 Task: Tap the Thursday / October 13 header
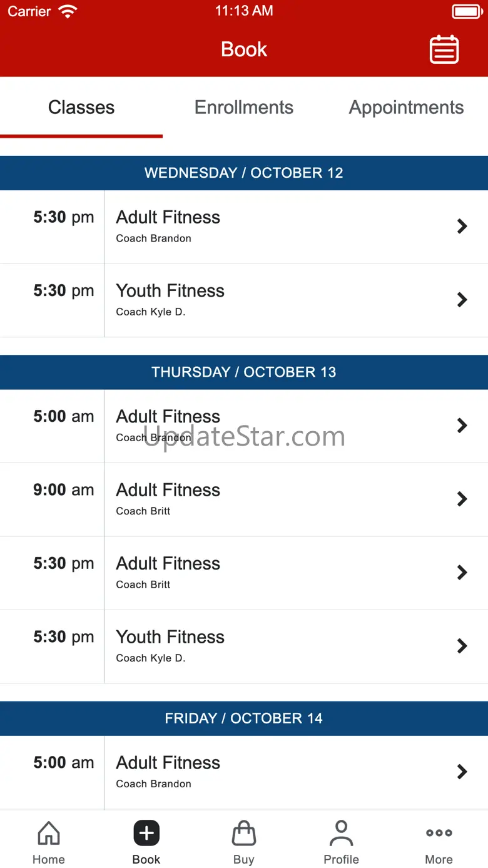click(x=244, y=372)
